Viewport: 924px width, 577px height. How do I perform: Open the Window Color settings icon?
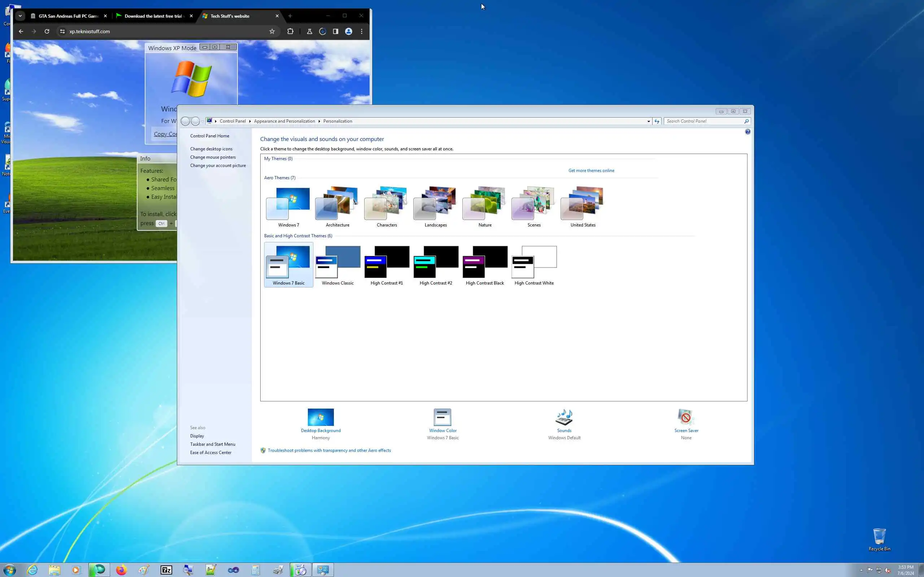(442, 417)
